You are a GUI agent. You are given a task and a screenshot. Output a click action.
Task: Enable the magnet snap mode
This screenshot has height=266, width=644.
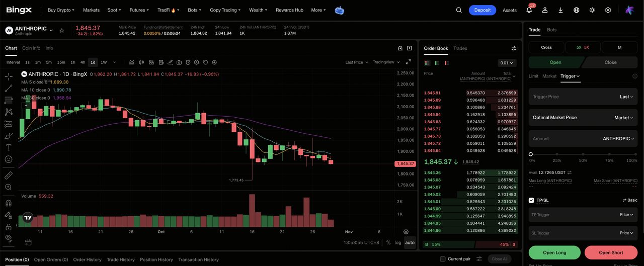(x=9, y=204)
